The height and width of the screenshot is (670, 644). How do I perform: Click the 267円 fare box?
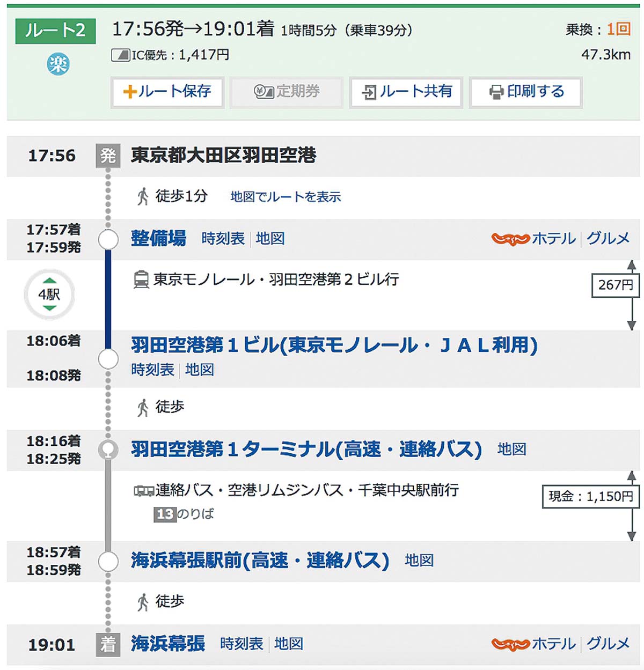point(615,285)
